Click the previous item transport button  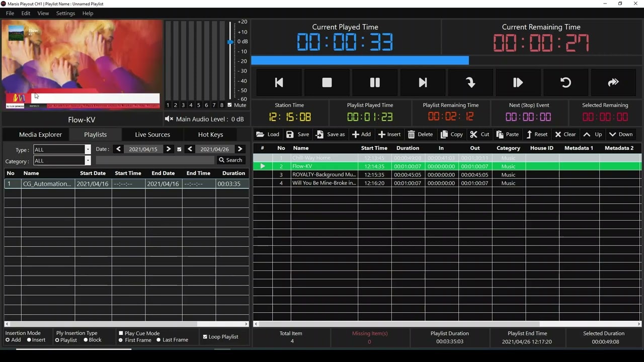pos(279,82)
